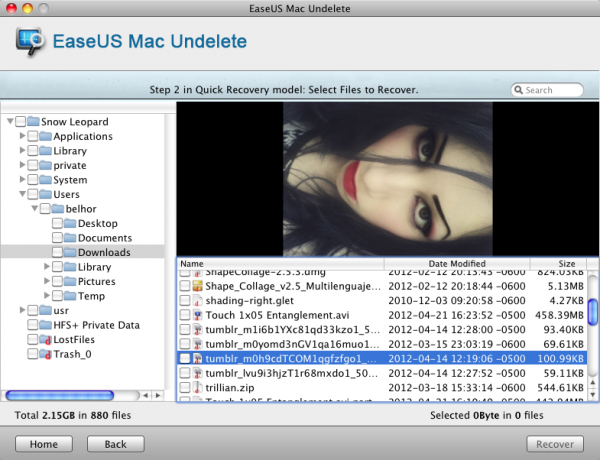Click the private folder icon
Image resolution: width=600 pixels, height=460 pixels.
click(46, 165)
